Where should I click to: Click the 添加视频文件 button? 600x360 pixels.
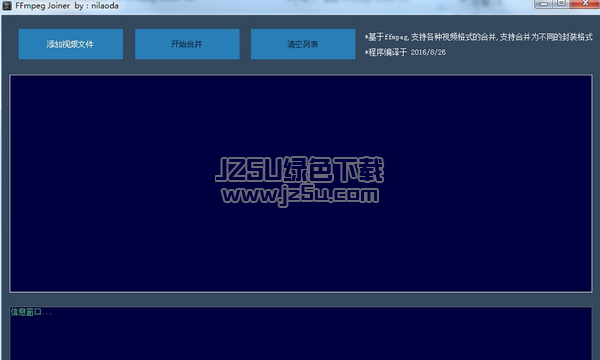[71, 44]
